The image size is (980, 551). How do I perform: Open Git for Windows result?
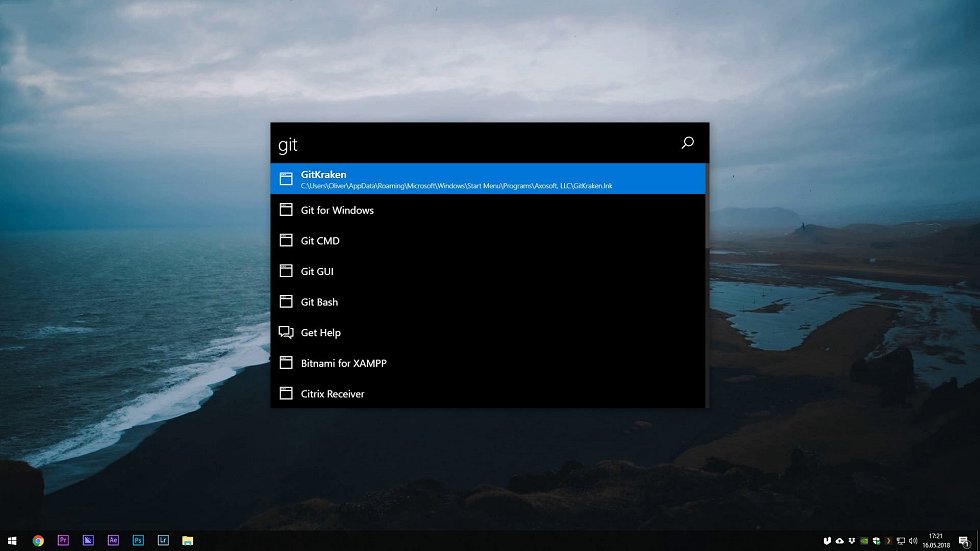tap(488, 210)
